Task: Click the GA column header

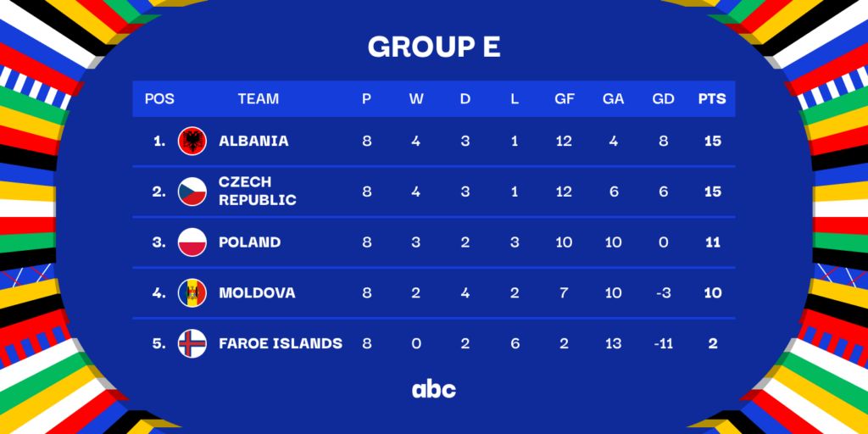Action: (613, 98)
